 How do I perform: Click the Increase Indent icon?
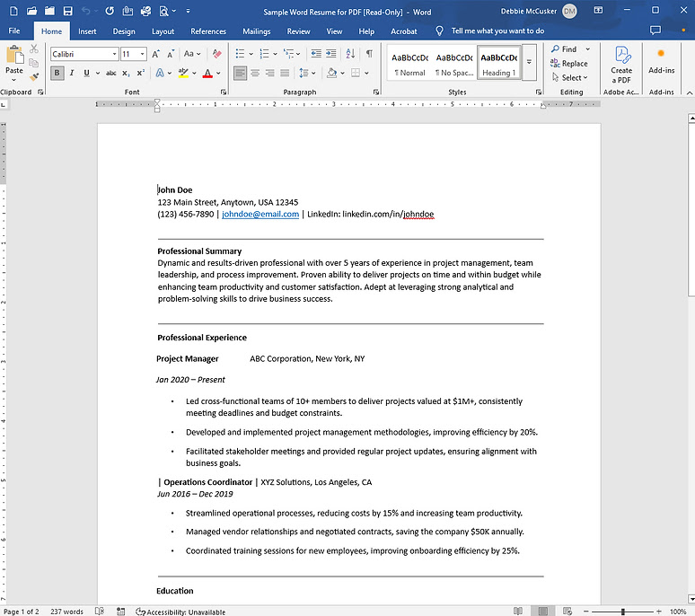331,54
